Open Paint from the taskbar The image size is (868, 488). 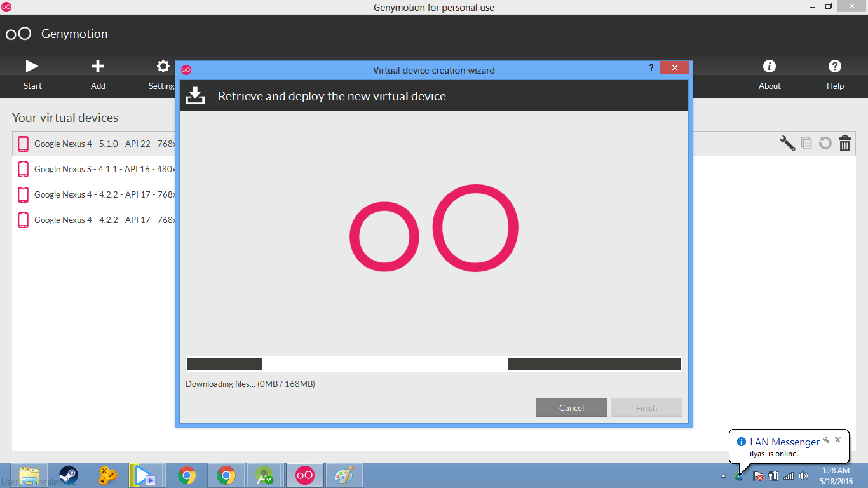coord(344,475)
